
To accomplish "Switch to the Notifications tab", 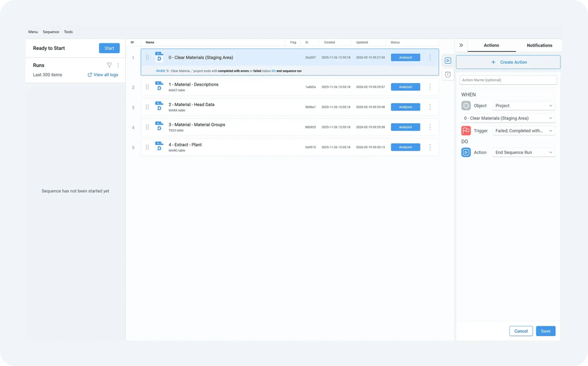I will click(x=539, y=45).
